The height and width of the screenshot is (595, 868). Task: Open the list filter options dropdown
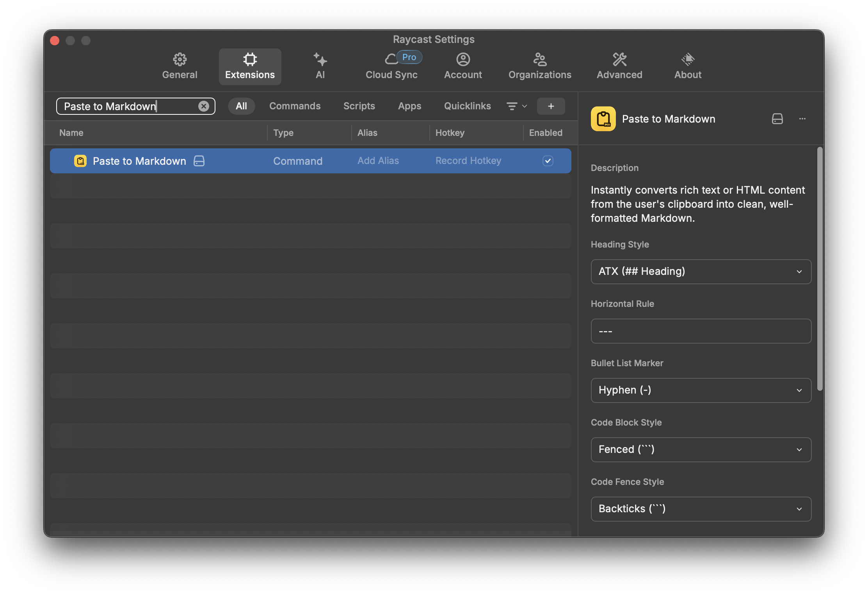coord(516,106)
